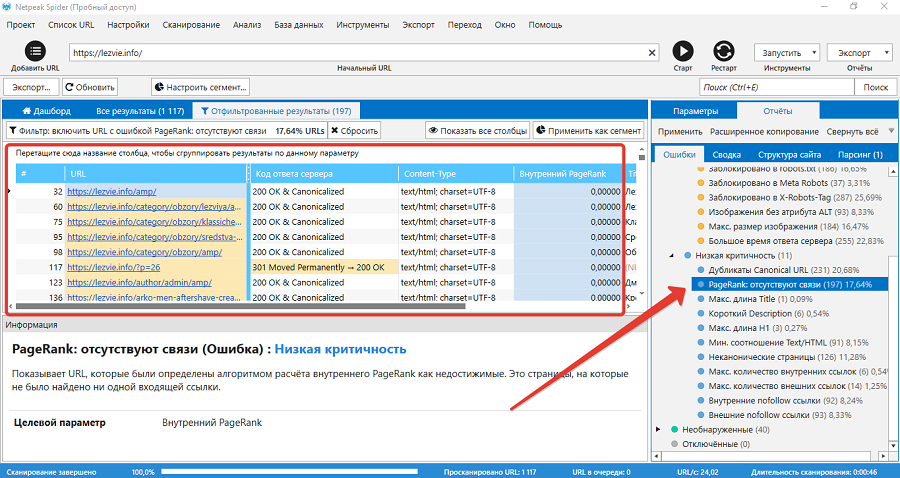
Task: Open the Ошибки sub-tab
Action: click(x=679, y=154)
